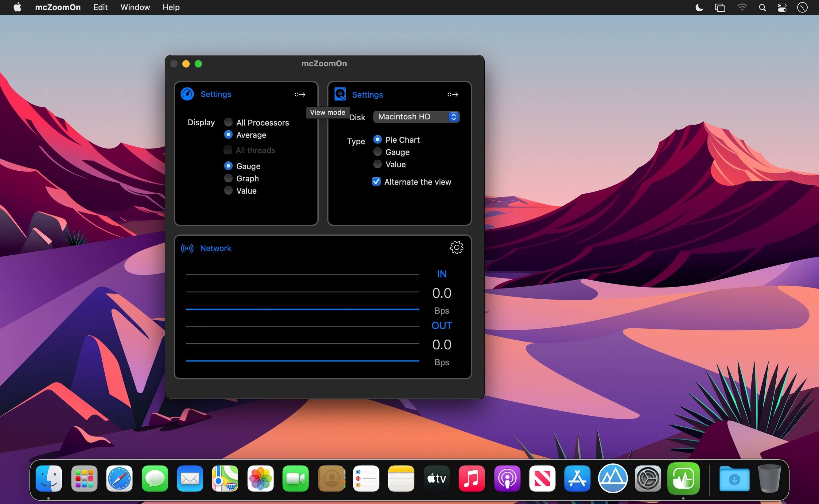819x504 pixels.
Task: Toggle view mode arrow in disk panel
Action: click(x=452, y=95)
